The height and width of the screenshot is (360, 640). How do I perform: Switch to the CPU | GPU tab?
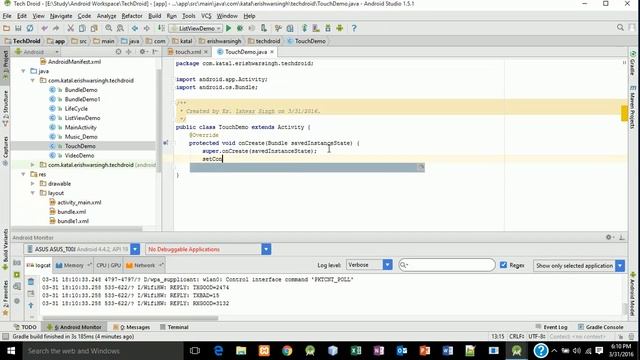pos(109,265)
